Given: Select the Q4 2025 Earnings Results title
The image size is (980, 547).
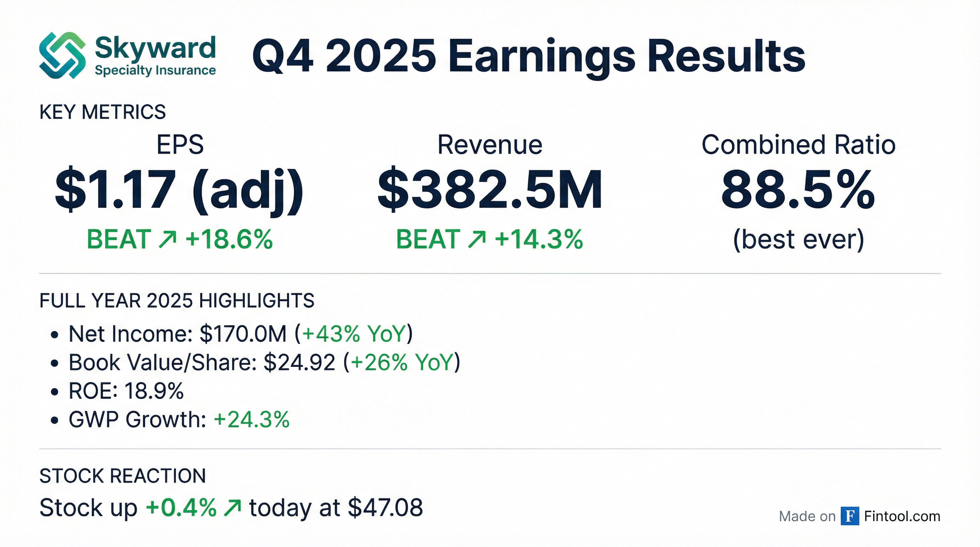Looking at the screenshot, I should (x=528, y=56).
